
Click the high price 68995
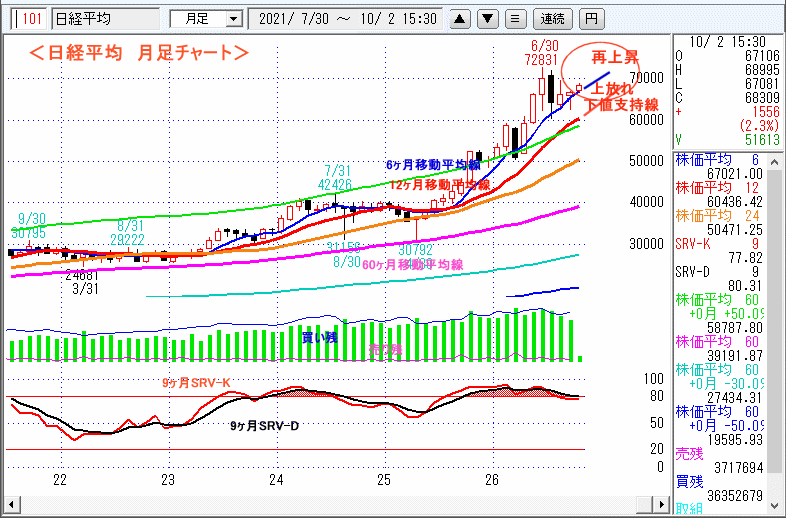[x=760, y=70]
